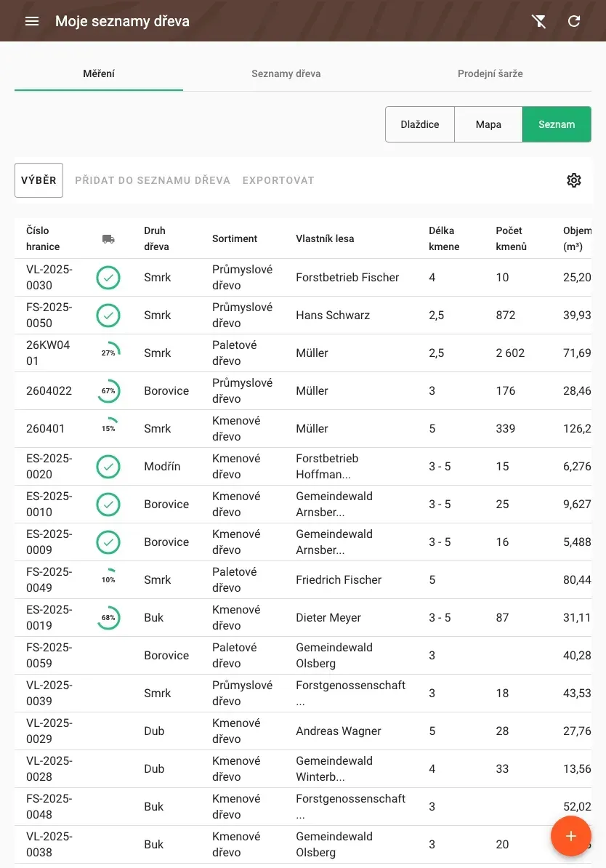Viewport: 606px width, 868px height.
Task: Click the green checkmark for VL-2025-0030
Action: click(x=108, y=278)
